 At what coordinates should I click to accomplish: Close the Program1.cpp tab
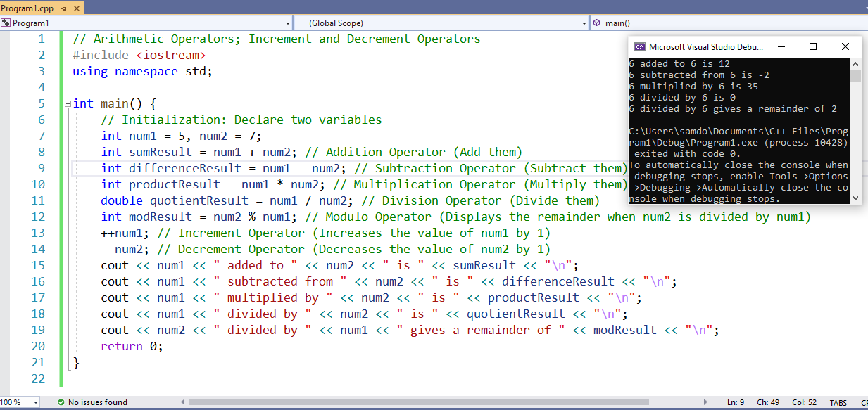(75, 8)
